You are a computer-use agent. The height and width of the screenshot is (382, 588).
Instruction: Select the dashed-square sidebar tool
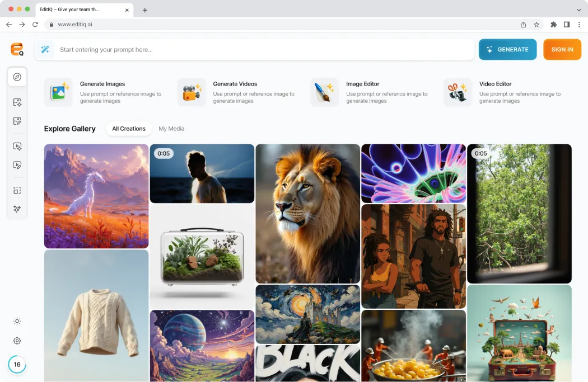click(17, 190)
